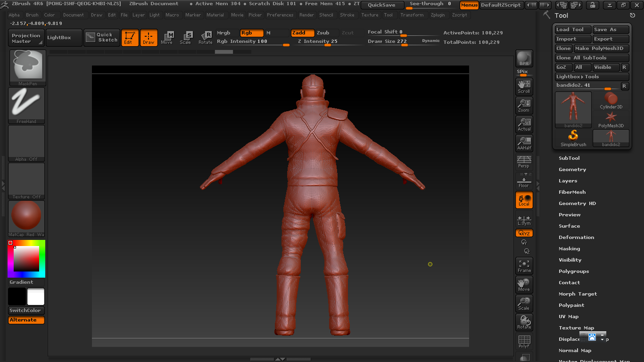Select the SimpleBrush tool
Screen dimensions: 644x362
573,138
